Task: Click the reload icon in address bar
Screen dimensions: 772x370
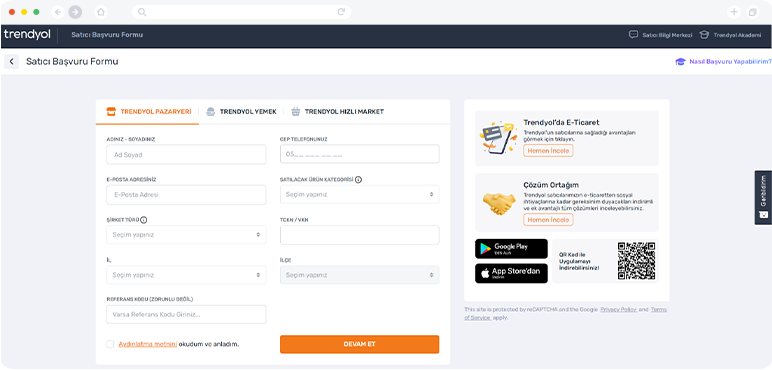Action: click(341, 12)
